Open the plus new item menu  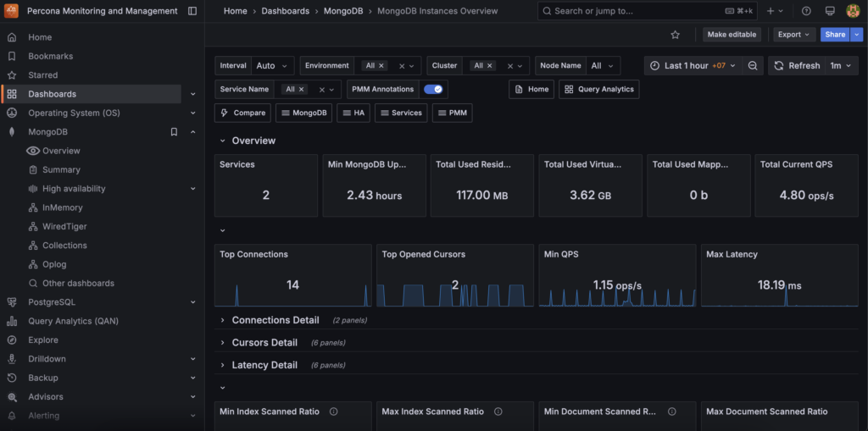pyautogui.click(x=775, y=11)
